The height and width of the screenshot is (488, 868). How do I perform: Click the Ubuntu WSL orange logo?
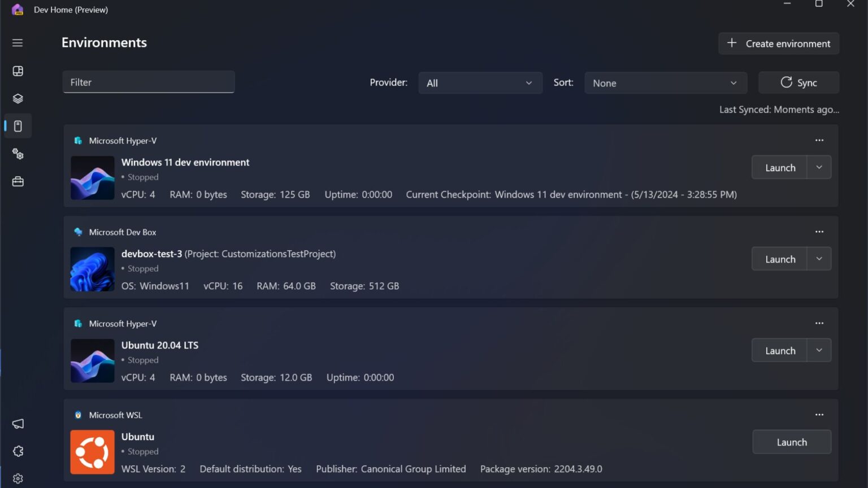tap(92, 452)
